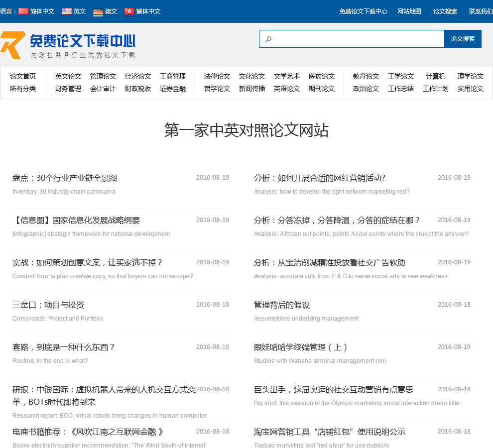The image size is (493, 448).
Task: Select the 管理论文 category
Action: [x=103, y=76]
